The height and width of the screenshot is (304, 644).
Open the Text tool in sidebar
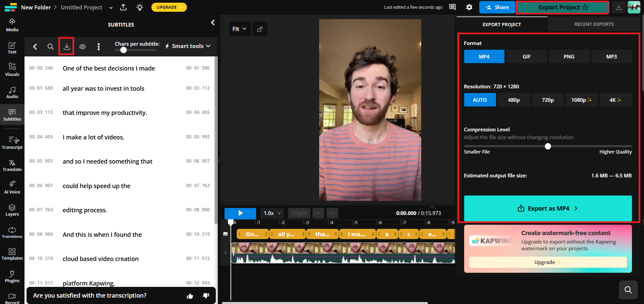pos(12,48)
